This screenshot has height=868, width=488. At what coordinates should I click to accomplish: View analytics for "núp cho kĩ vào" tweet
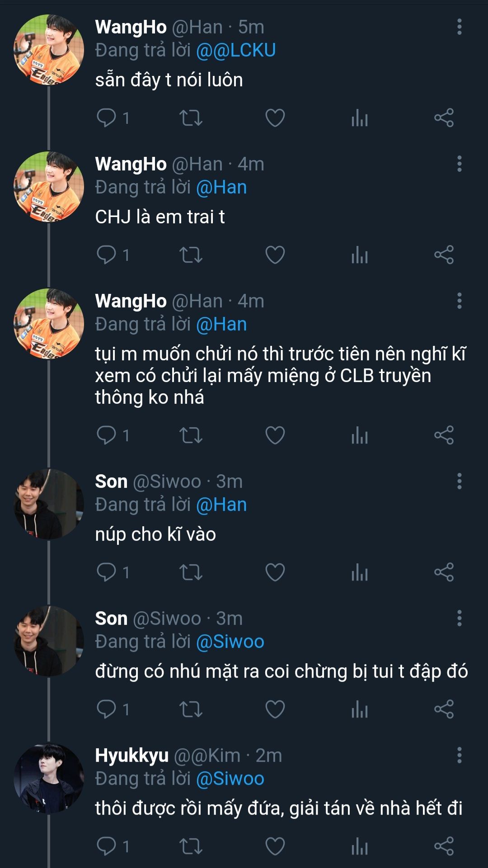click(360, 572)
